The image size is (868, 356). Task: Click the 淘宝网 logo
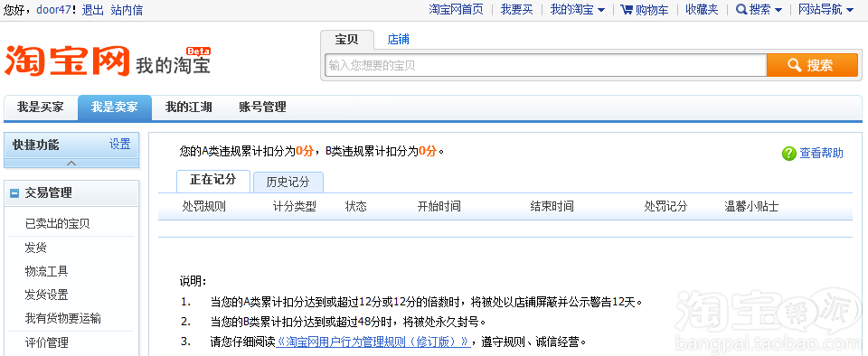point(68,60)
